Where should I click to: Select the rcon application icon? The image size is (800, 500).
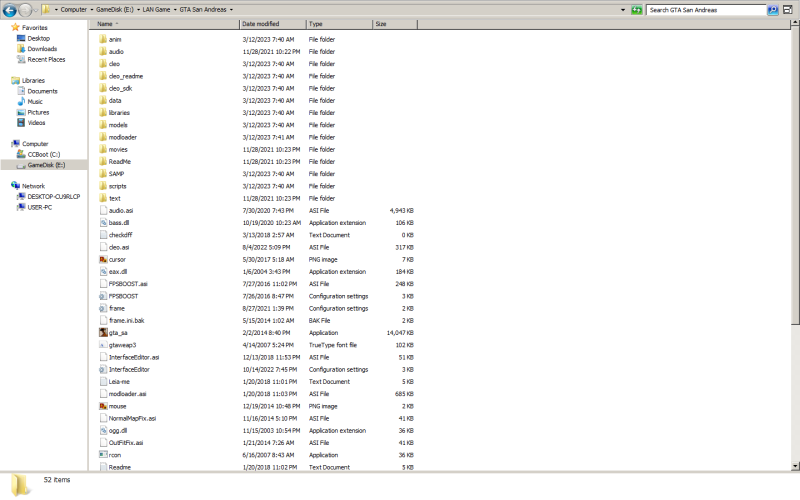click(103, 455)
